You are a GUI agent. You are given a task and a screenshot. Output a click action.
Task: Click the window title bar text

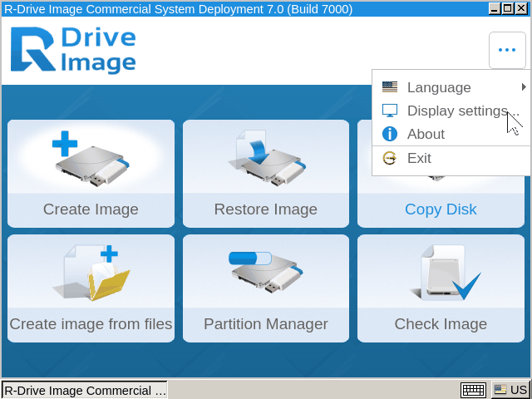point(178,9)
